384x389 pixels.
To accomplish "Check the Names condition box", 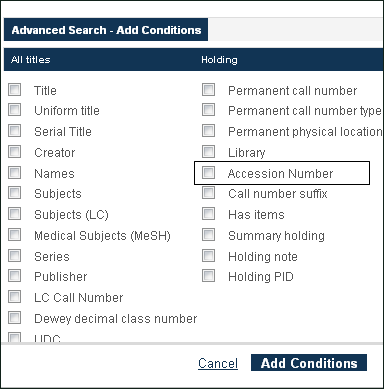I will tap(15, 173).
